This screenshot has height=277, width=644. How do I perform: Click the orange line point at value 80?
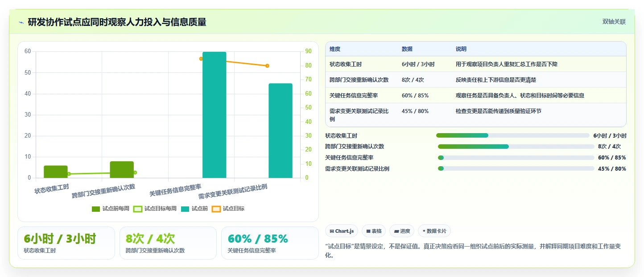tap(267, 66)
